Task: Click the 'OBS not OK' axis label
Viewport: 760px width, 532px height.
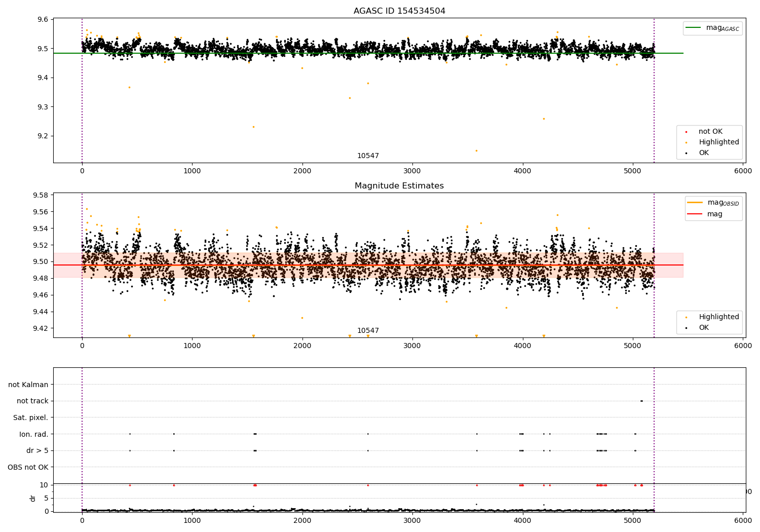Action: point(28,467)
